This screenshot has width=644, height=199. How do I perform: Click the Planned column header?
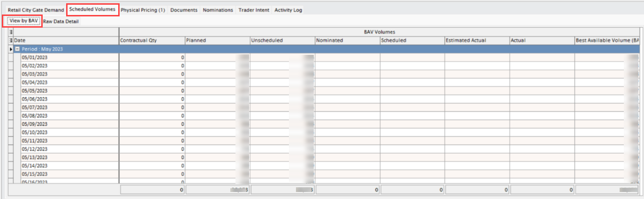pos(217,41)
